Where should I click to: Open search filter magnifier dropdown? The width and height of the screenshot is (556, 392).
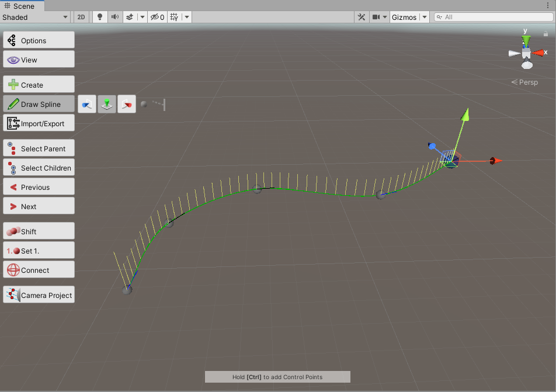tap(439, 17)
